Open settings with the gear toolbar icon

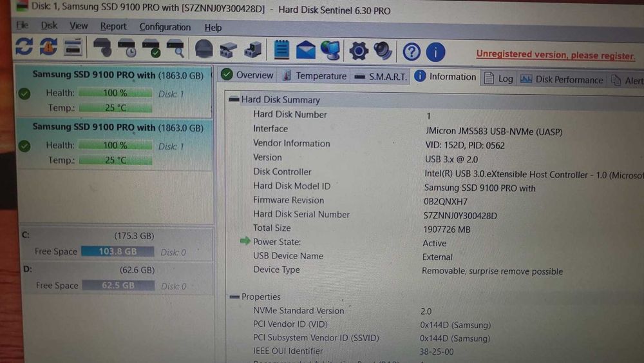[359, 51]
